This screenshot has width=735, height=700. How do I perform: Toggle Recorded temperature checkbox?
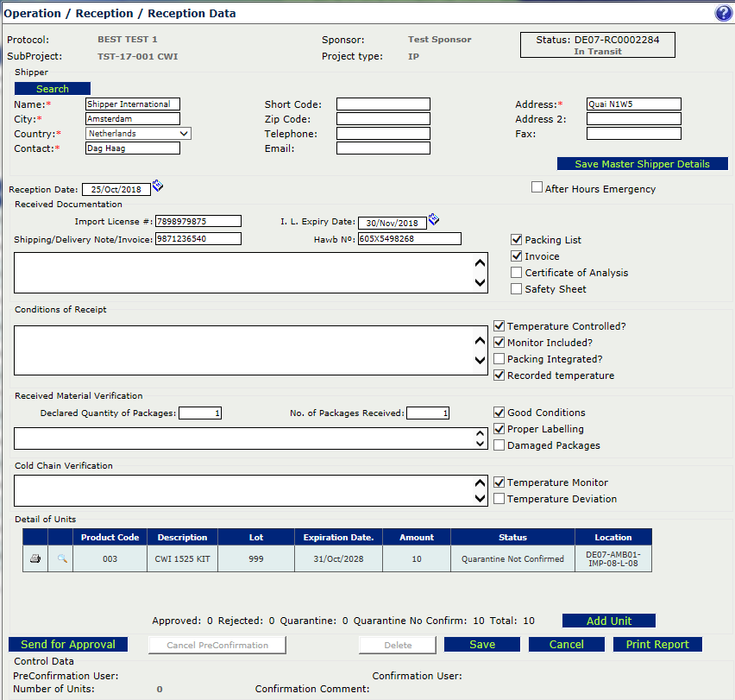coord(499,375)
